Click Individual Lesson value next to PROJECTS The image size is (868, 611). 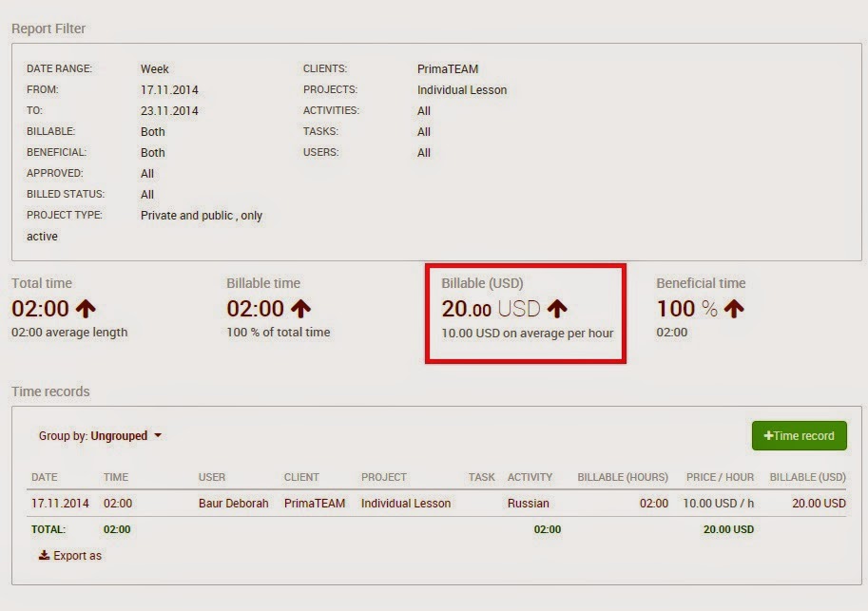pos(462,89)
